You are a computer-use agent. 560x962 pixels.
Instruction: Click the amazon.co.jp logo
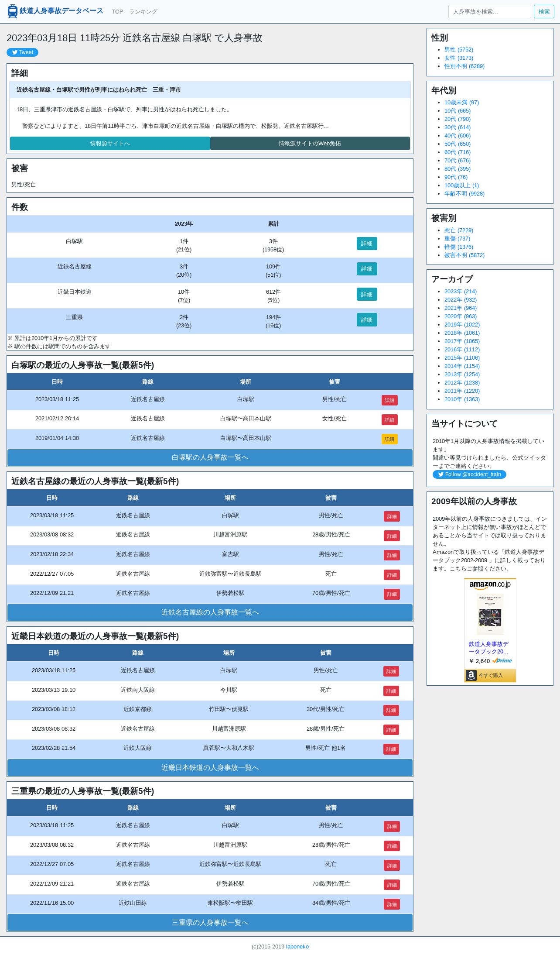pyautogui.click(x=490, y=584)
